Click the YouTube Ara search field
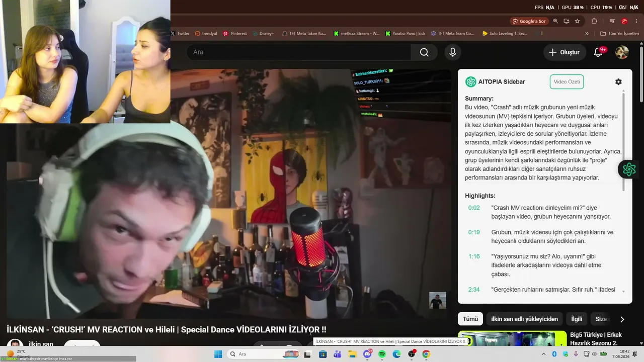The width and height of the screenshot is (644, 362). 299,52
